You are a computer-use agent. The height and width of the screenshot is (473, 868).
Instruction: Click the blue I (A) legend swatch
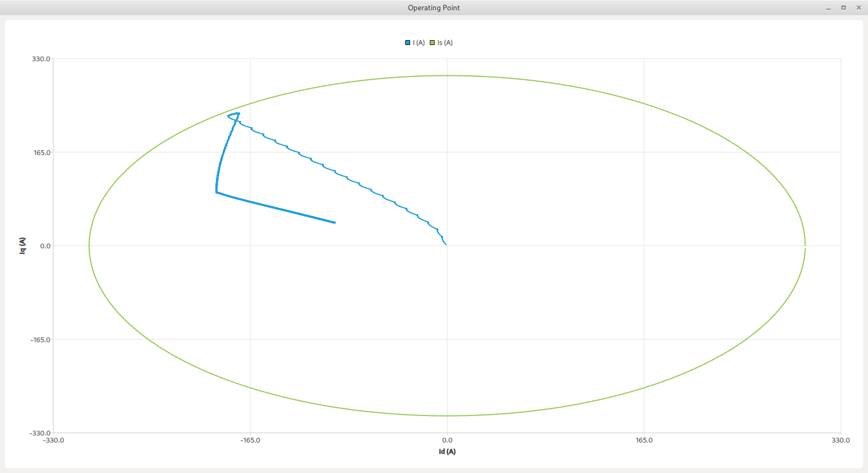tap(407, 43)
